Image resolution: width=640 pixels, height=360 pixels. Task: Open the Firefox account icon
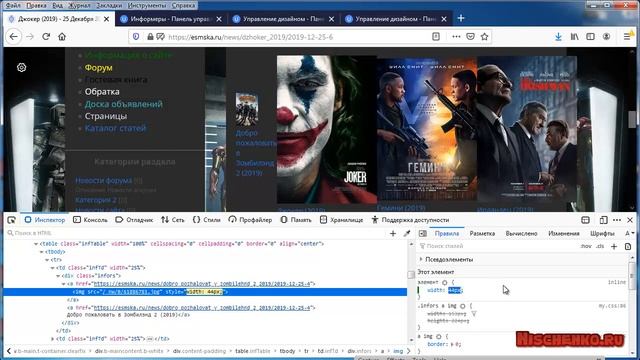[x=606, y=37]
